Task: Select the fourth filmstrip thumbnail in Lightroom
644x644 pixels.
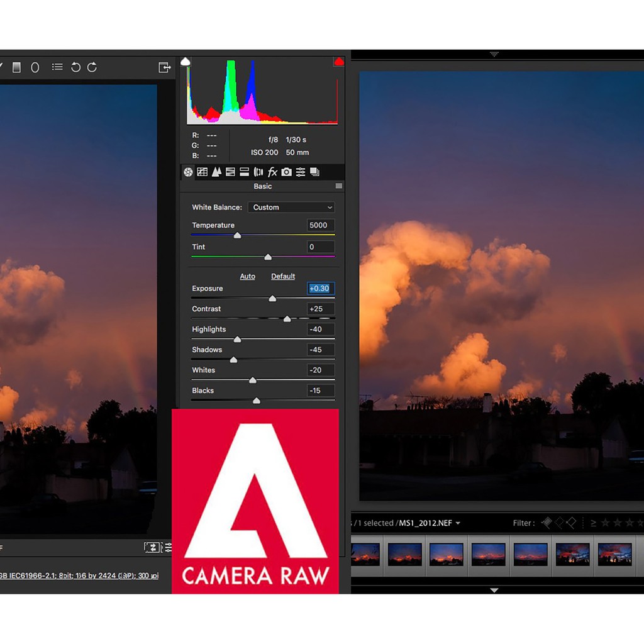Action: coord(488,555)
